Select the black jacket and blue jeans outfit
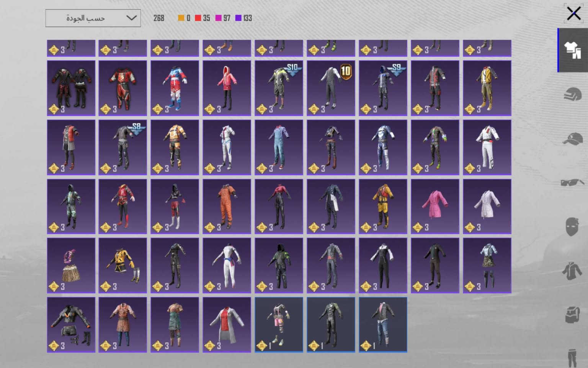The image size is (588, 368). click(383, 325)
